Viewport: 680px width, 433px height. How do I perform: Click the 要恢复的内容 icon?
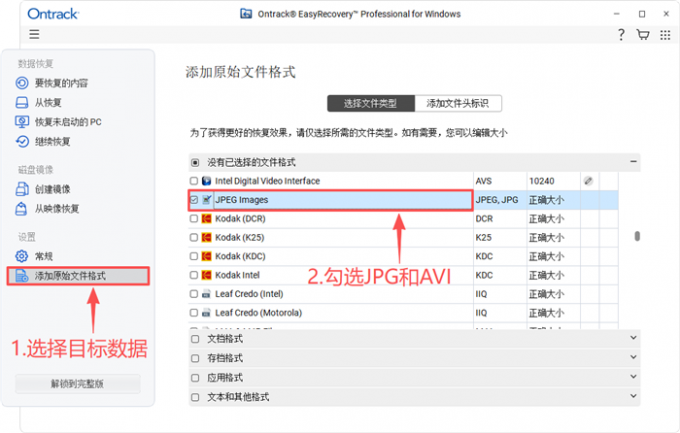click(x=22, y=83)
